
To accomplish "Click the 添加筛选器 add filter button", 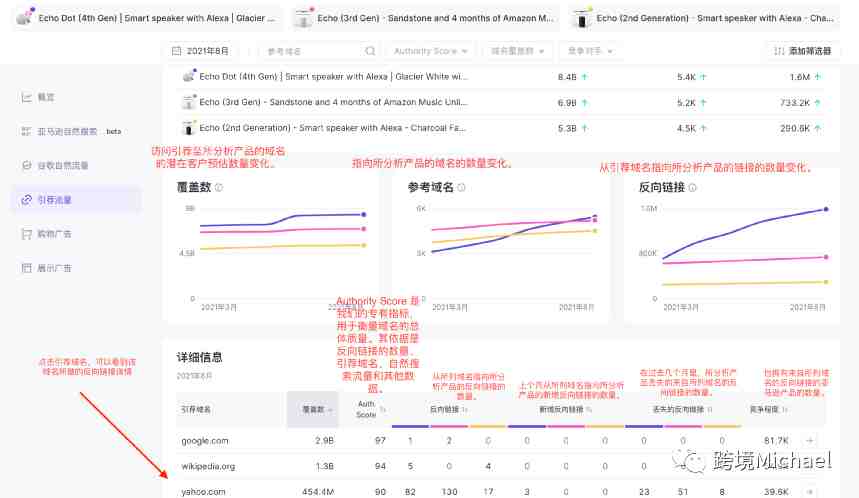I will pyautogui.click(x=803, y=51).
